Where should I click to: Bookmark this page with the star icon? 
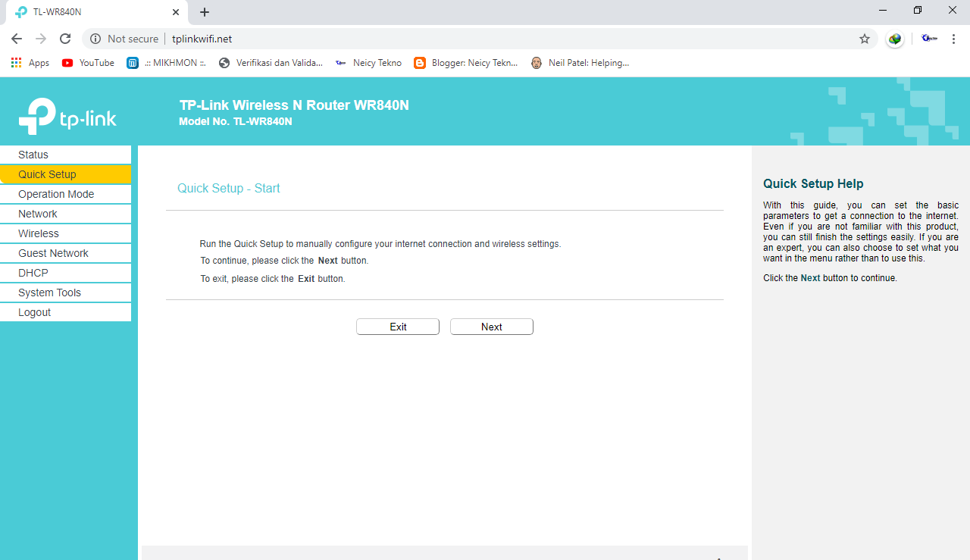(x=865, y=39)
